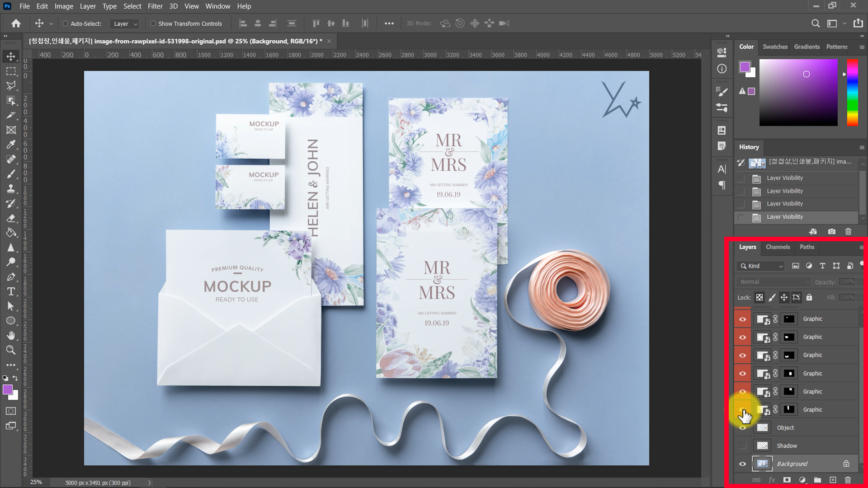This screenshot has height=488, width=868.
Task: Enable Show Transform Controls checkbox
Action: point(153,23)
